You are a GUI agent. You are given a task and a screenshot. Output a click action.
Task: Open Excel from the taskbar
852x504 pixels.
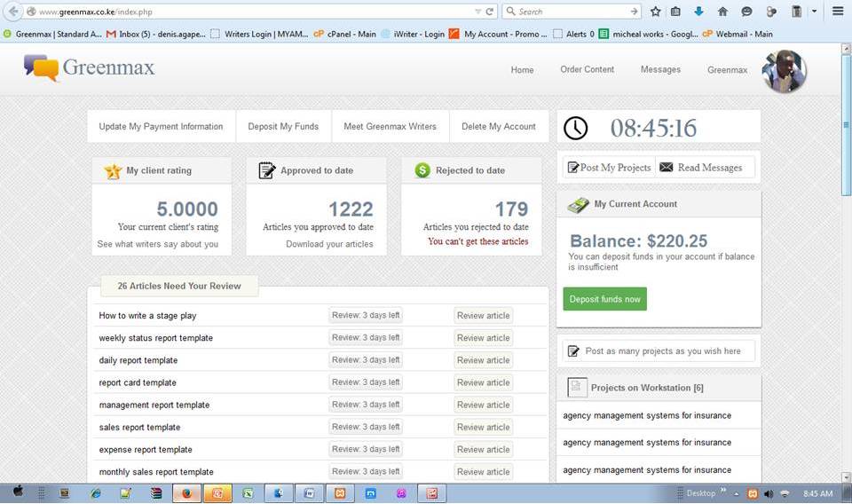248,493
